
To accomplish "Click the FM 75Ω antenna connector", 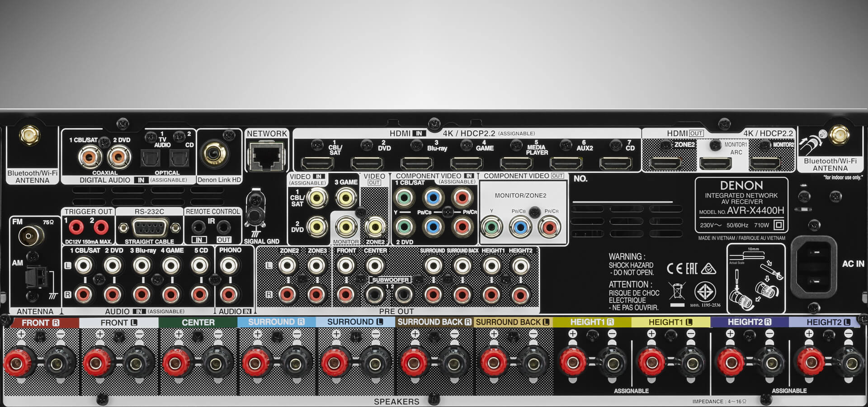I will 31,236.
